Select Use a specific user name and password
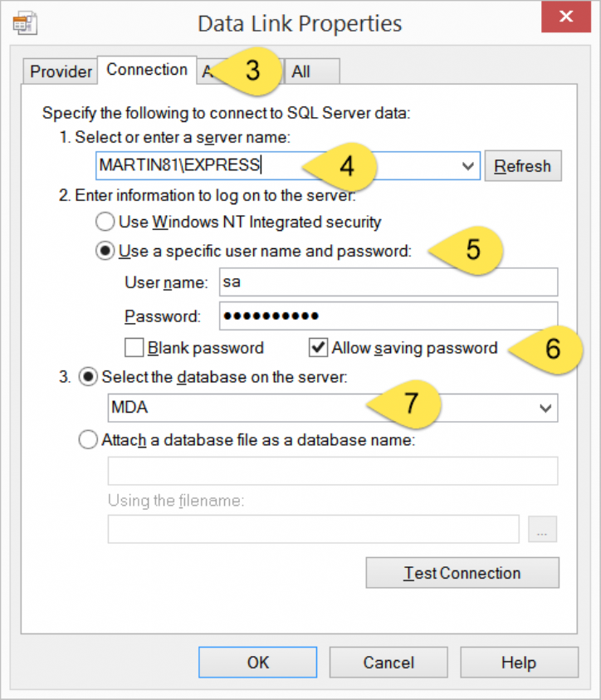This screenshot has height=700, width=601. point(105,251)
